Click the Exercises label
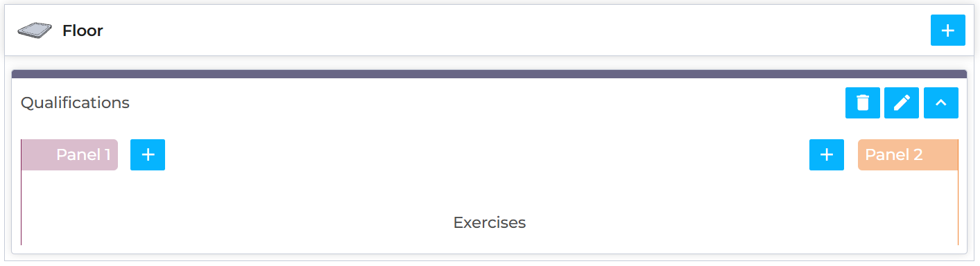980x266 pixels. coord(490,222)
